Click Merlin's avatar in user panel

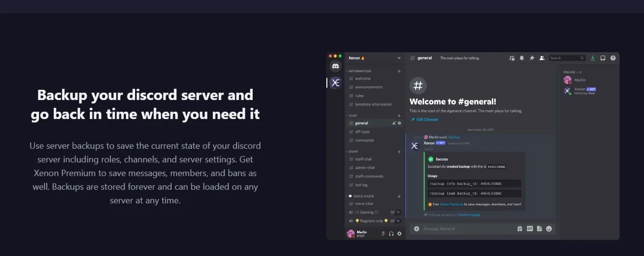[351, 234]
